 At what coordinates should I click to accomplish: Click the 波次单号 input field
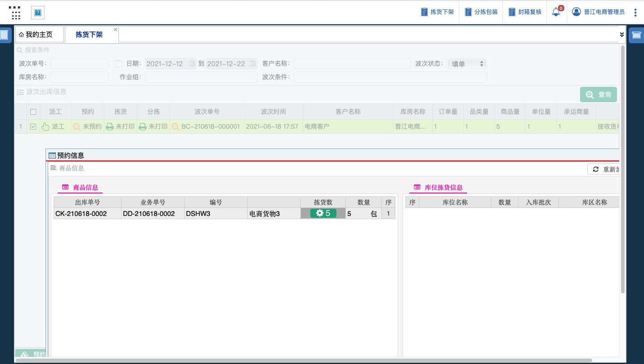(x=80, y=64)
